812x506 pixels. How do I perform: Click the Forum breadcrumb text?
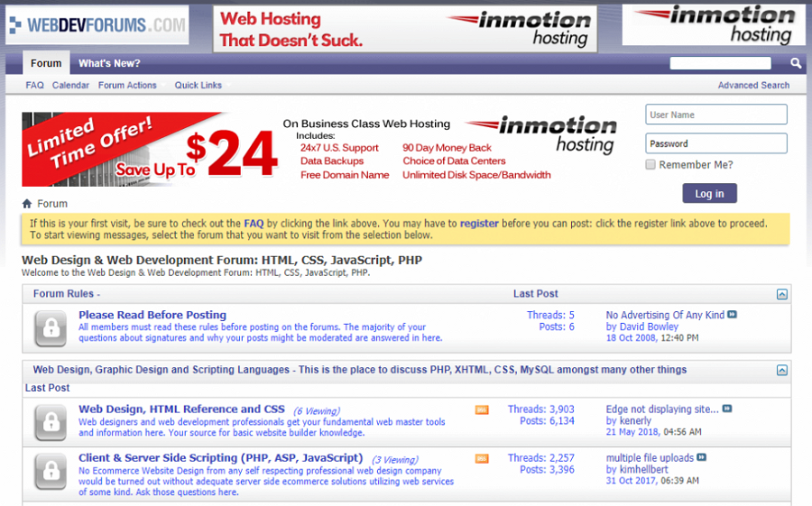(52, 204)
